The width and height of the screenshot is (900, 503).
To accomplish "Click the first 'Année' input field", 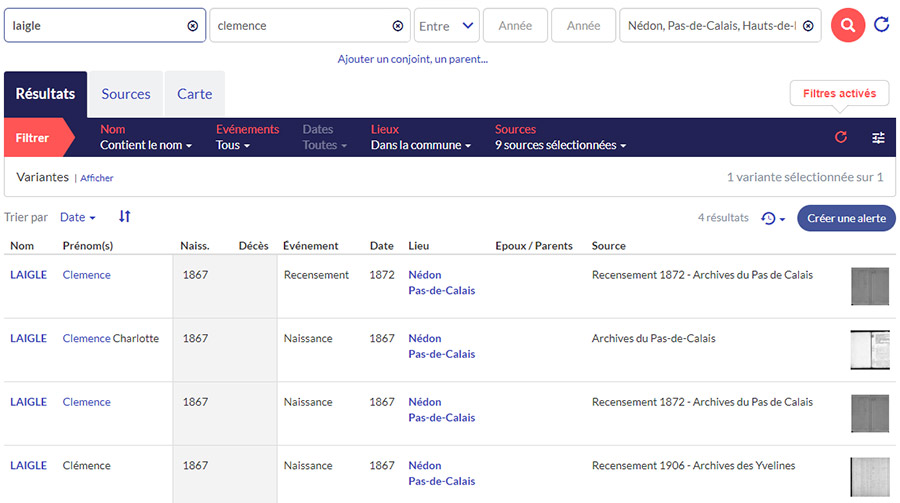I will pos(515,26).
